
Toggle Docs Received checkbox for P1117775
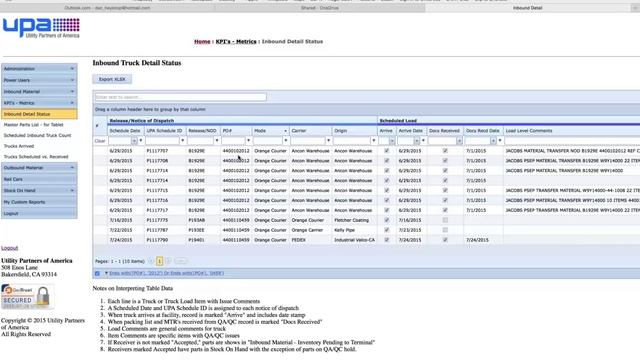click(x=445, y=220)
